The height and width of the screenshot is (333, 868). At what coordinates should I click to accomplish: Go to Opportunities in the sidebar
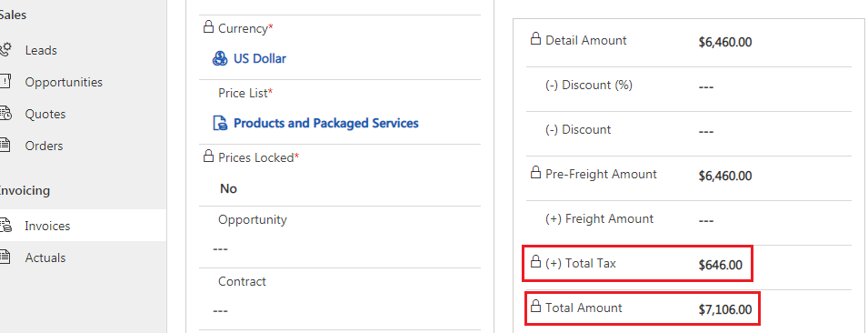[x=64, y=82]
